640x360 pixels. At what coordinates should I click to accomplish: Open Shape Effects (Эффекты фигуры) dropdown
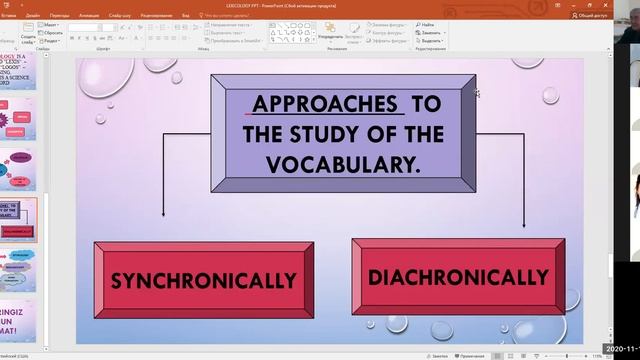point(388,41)
